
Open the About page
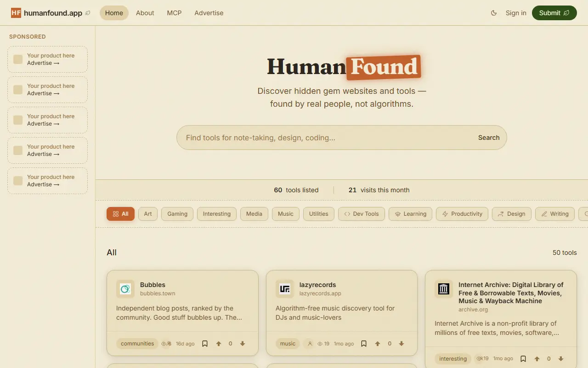[145, 13]
